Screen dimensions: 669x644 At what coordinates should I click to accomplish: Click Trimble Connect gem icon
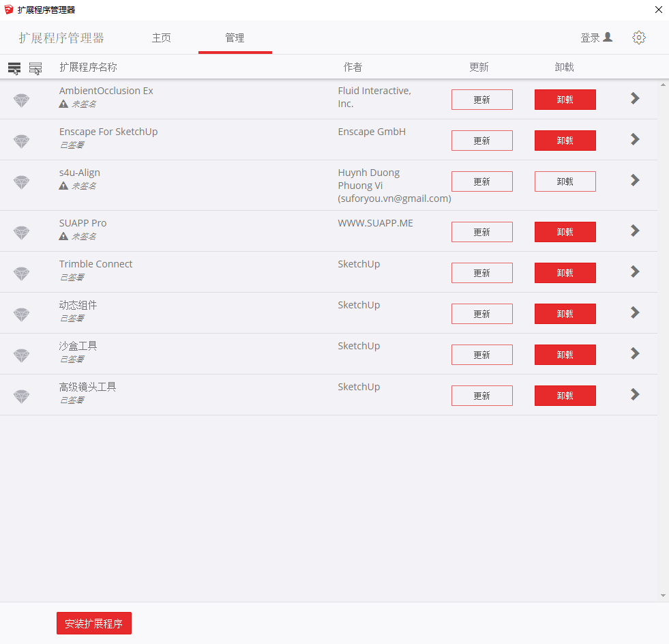click(21, 274)
